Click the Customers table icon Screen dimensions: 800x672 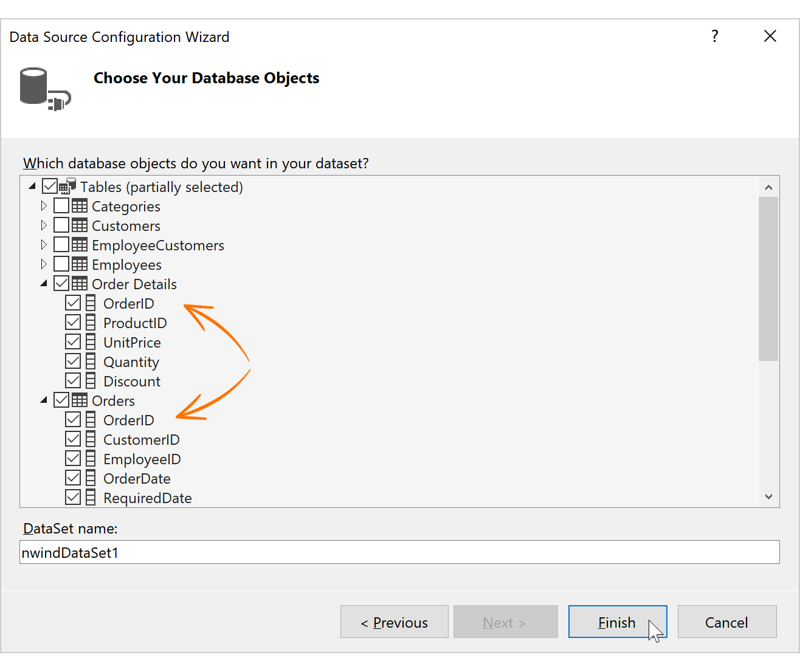[x=80, y=225]
